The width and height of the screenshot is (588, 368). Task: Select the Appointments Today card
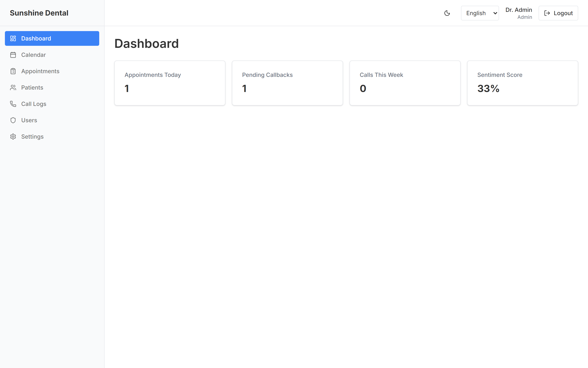coord(170,83)
